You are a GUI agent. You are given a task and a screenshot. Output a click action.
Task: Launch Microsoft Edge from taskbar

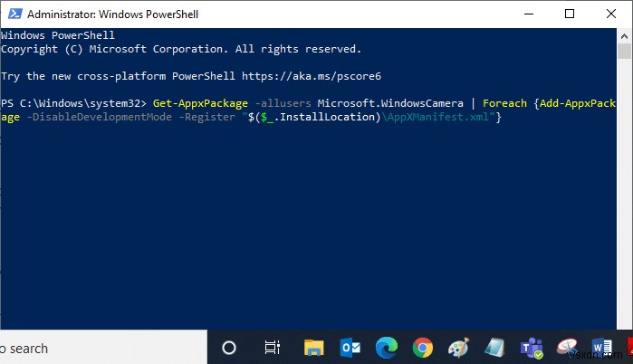387,348
